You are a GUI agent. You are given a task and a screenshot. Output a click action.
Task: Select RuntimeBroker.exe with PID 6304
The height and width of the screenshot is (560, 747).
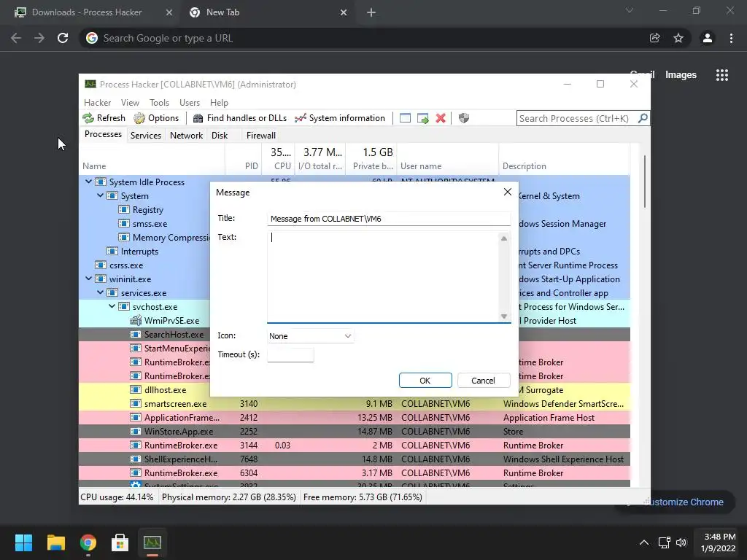pyautogui.click(x=355, y=472)
